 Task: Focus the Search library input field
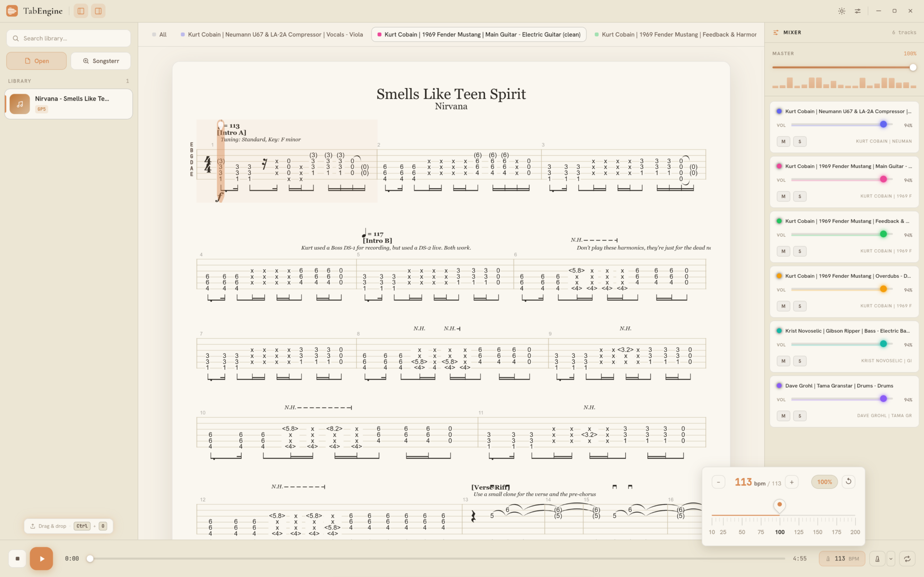click(69, 38)
